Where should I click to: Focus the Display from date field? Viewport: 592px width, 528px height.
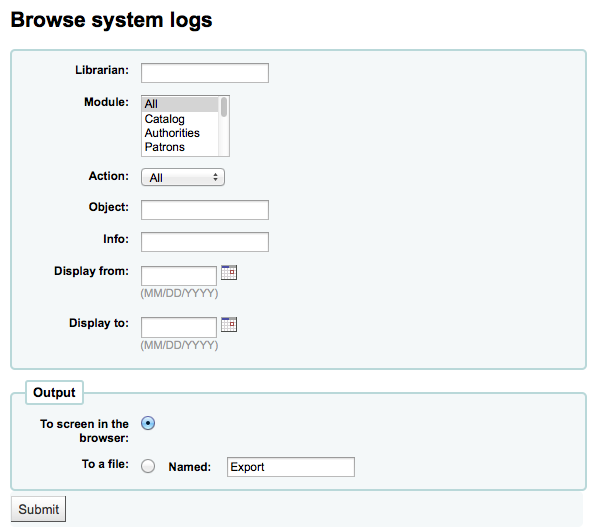pyautogui.click(x=179, y=276)
